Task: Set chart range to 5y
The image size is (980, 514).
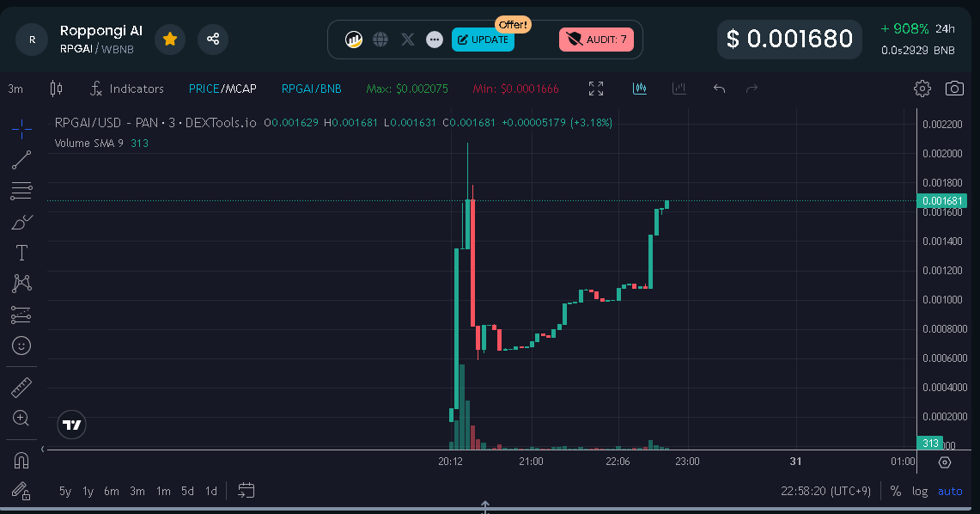Action: pyautogui.click(x=65, y=492)
